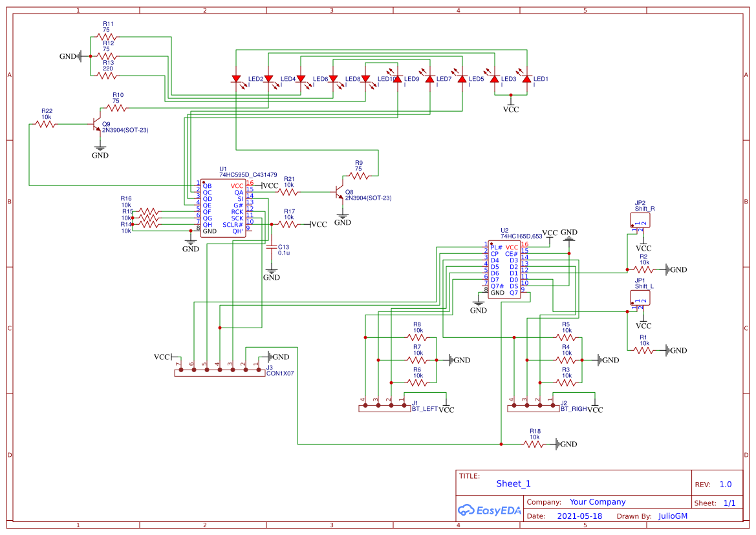Select the R17 pull-up resistor symbol
Viewport: 756px width, 535px height.
[288, 224]
